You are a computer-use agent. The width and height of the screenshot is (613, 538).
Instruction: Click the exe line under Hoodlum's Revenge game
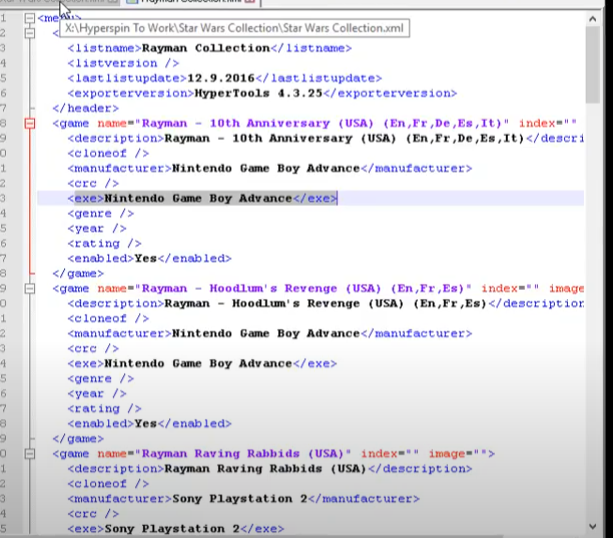pos(202,364)
